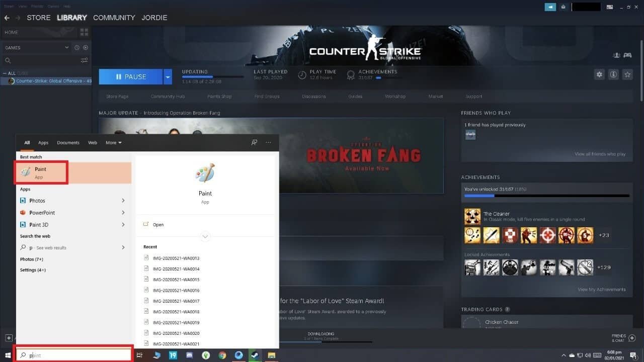Open View My Achievements link
The image size is (644, 362).
pyautogui.click(x=602, y=290)
